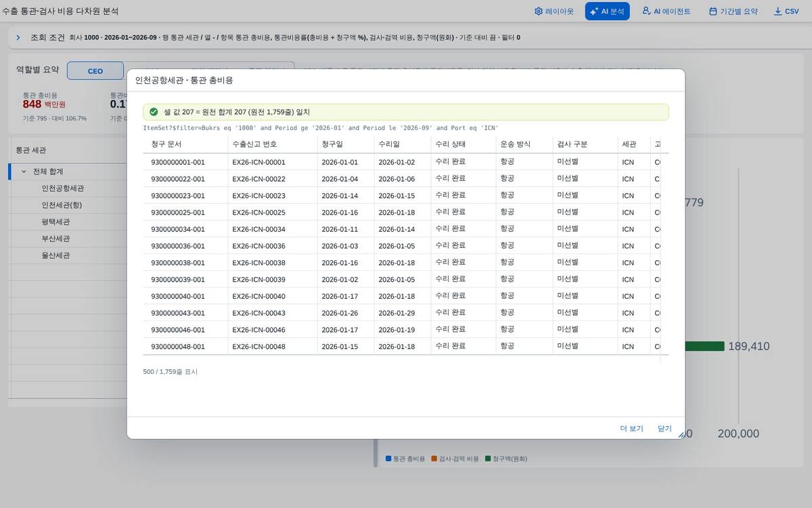Toggle the 청구액(원화) green legend swatch
This screenshot has width=812, height=508.
pos(488,459)
